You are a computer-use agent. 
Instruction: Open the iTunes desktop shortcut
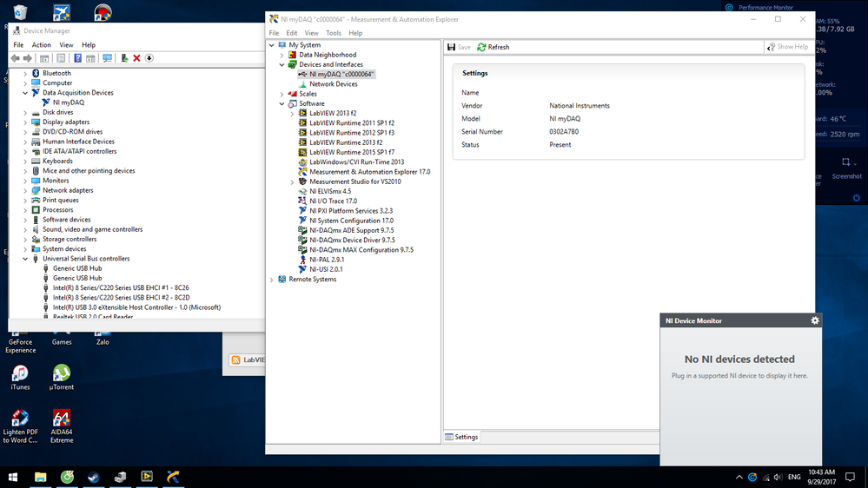(20, 378)
